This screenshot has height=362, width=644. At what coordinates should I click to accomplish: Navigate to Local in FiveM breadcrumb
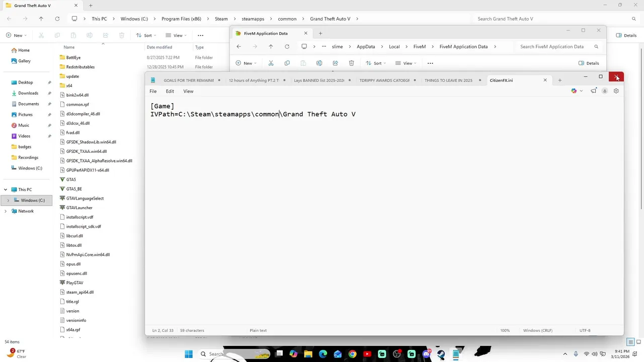pyautogui.click(x=394, y=46)
